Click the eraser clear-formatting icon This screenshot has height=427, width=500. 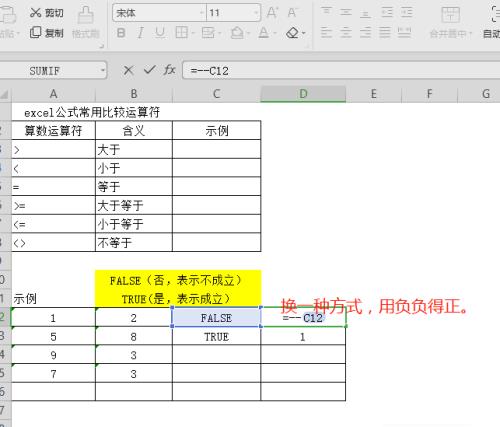pyautogui.click(x=292, y=33)
